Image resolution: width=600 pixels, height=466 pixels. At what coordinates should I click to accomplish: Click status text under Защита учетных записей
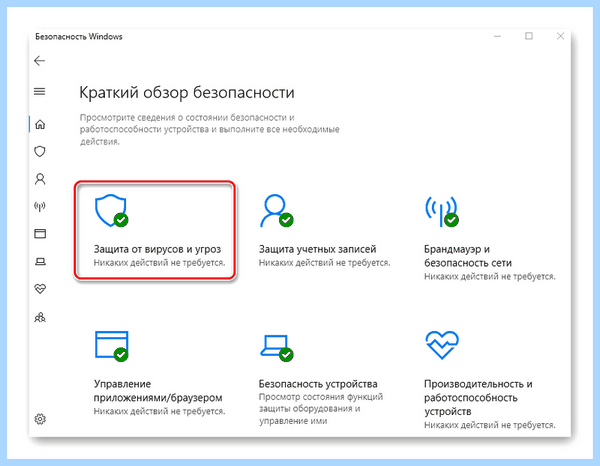[x=324, y=263]
